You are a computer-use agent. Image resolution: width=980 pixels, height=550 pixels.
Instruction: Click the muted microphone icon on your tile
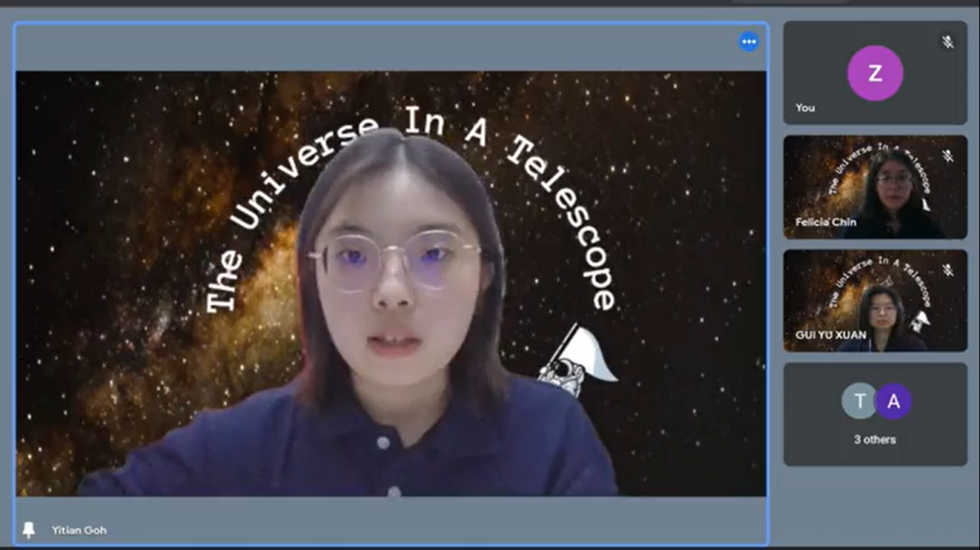point(947,42)
